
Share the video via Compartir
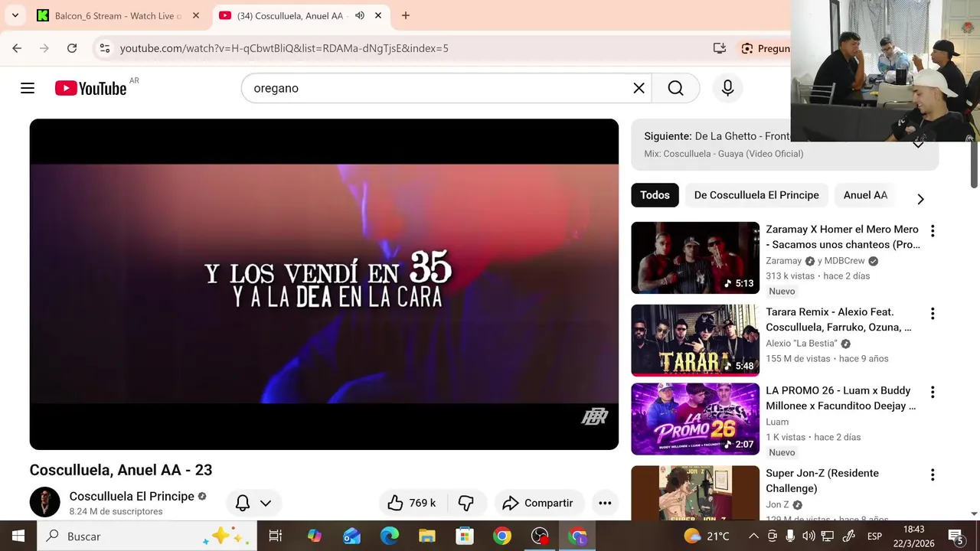tap(537, 503)
